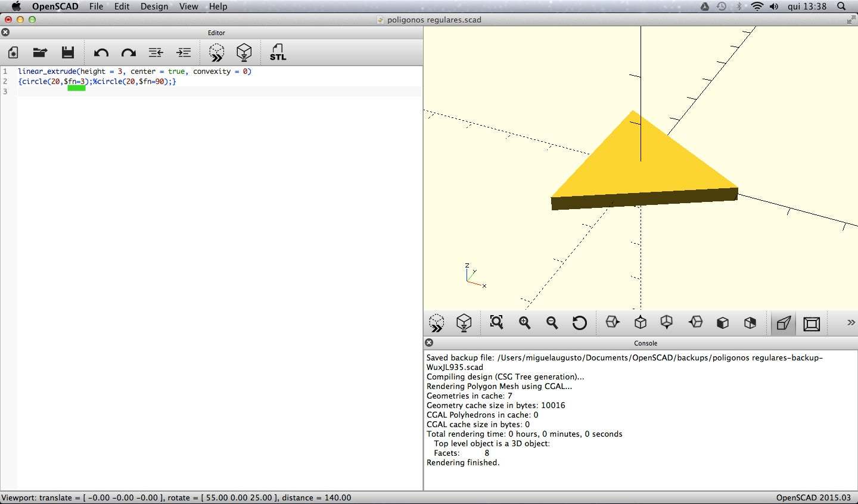Switch to the Back view
Screen dimensions: 858x504
click(750, 322)
